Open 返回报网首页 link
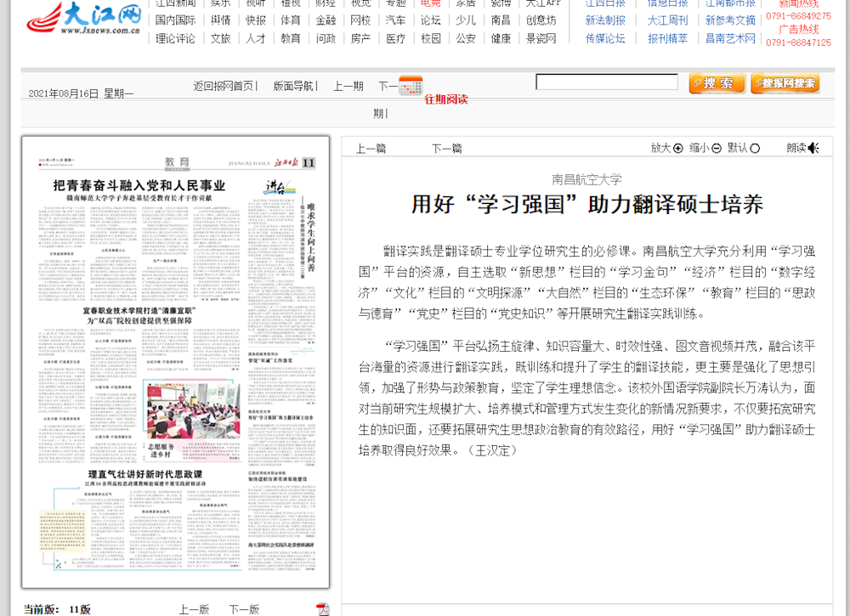 [224, 86]
